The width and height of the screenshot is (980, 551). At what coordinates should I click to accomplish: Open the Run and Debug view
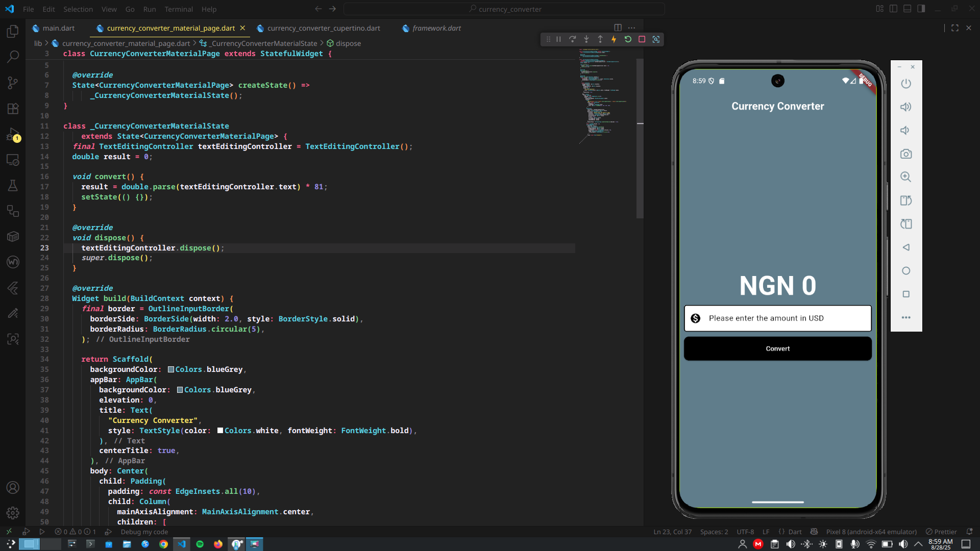pos(13,135)
